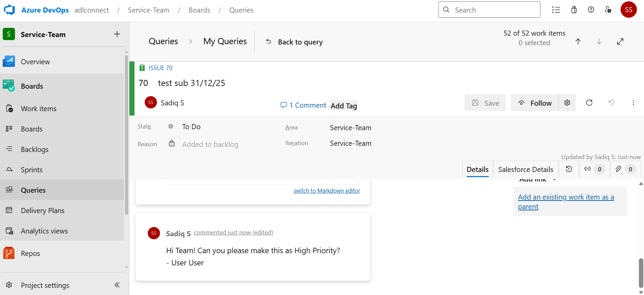Image resolution: width=644 pixels, height=295 pixels.
Task: Follow this work item
Action: click(535, 103)
